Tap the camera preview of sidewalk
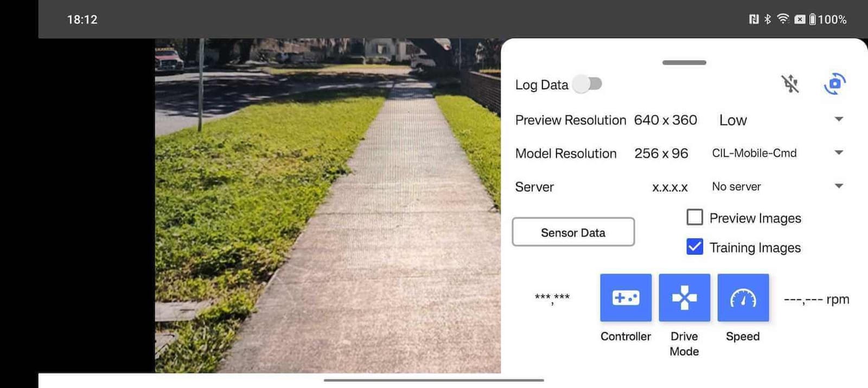868x388 pixels. click(x=328, y=205)
